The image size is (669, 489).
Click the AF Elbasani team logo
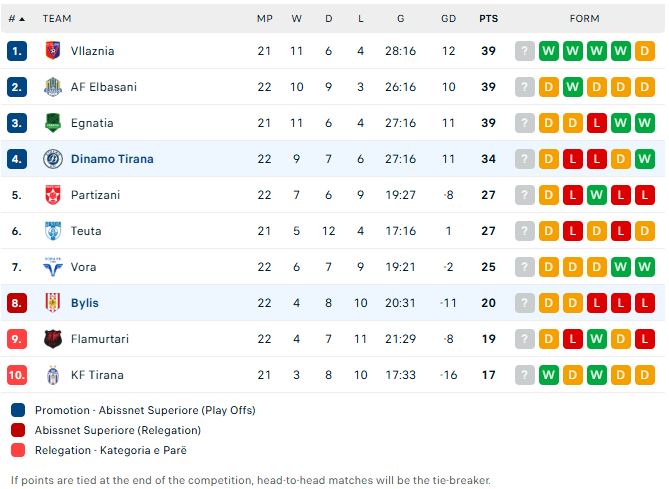[53, 87]
